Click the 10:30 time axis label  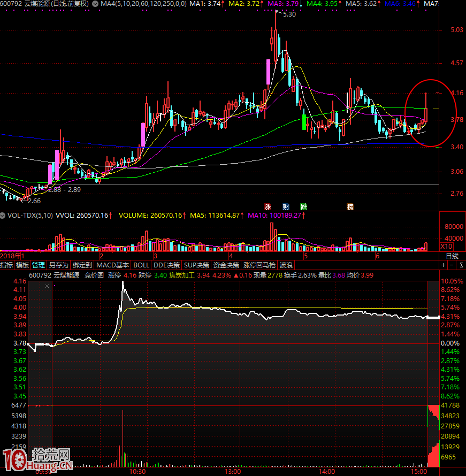point(137,472)
